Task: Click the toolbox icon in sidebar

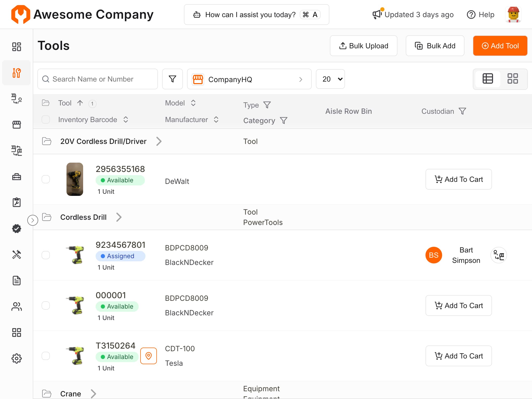Action: click(16, 177)
